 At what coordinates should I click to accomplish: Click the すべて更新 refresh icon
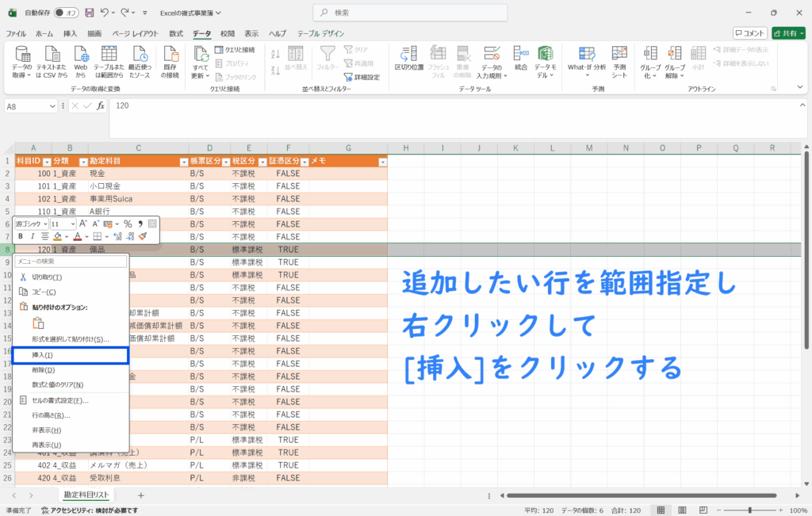point(201,61)
